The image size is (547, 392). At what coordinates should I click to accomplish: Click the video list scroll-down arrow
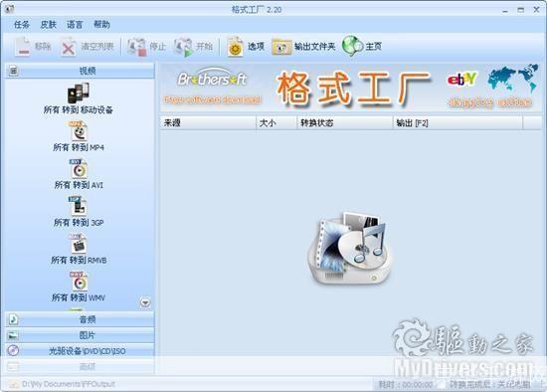pyautogui.click(x=145, y=302)
